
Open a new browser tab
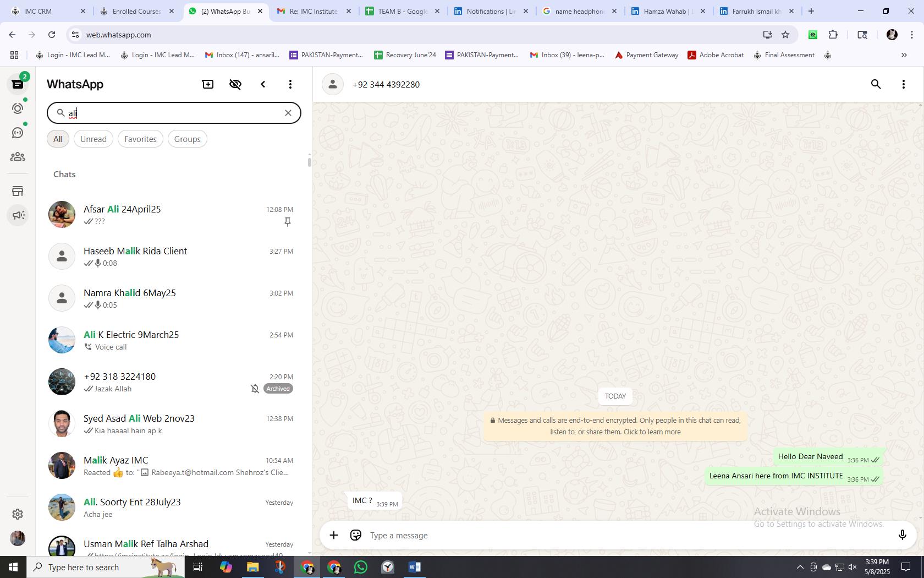(x=811, y=11)
